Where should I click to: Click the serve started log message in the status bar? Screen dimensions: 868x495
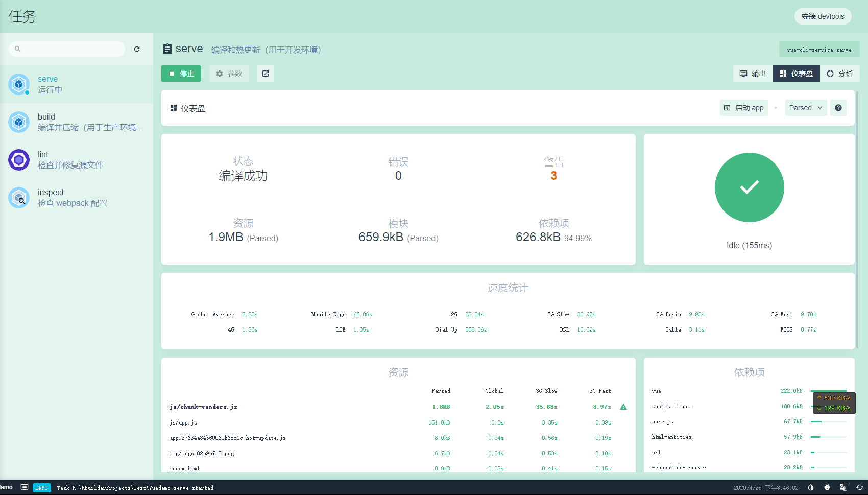pos(135,488)
